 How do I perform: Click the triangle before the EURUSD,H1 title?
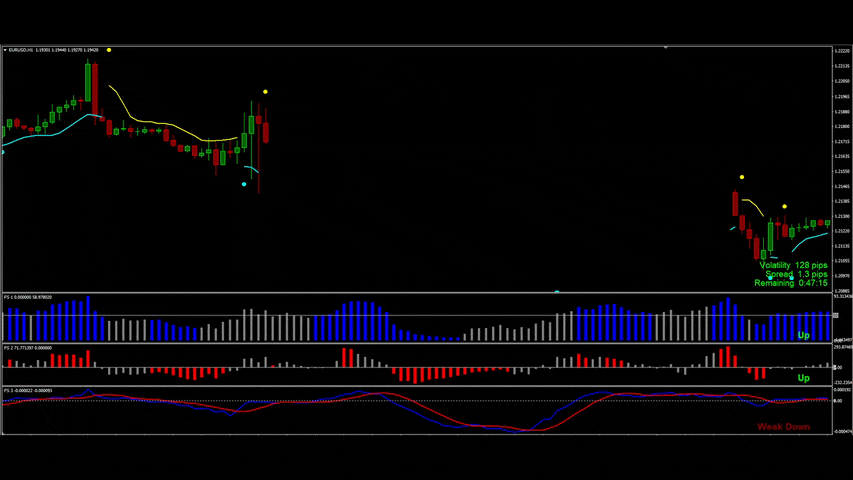pos(5,50)
